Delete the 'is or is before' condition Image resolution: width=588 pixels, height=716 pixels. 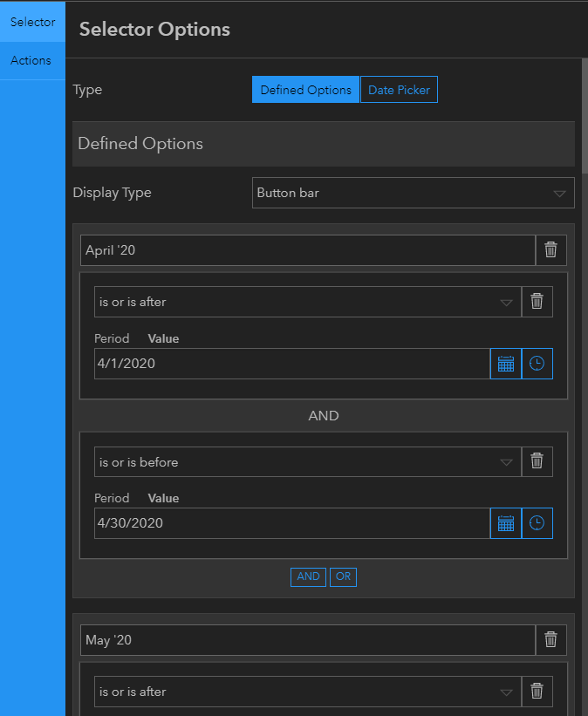click(x=537, y=460)
